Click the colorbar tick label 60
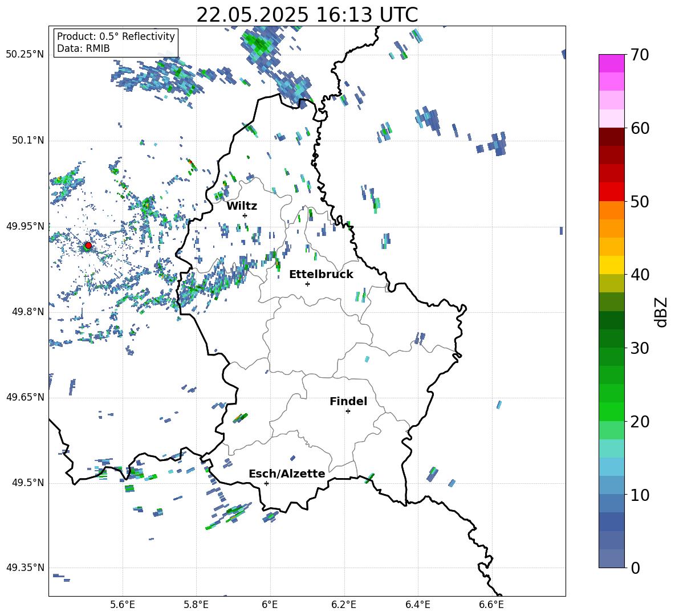675x616 pixels. (x=639, y=128)
